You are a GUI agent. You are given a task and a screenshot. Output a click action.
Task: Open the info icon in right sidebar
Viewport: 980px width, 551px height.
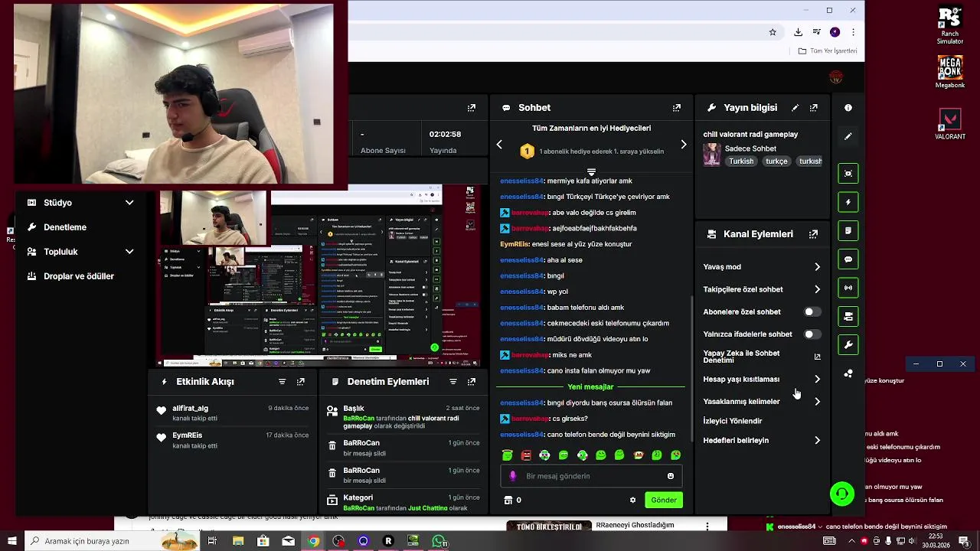tap(848, 108)
